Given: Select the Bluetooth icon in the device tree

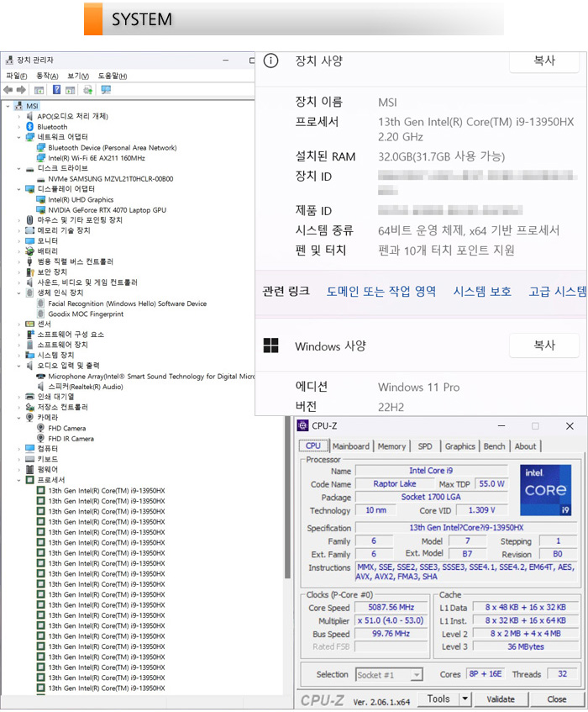Looking at the screenshot, I should [x=30, y=127].
